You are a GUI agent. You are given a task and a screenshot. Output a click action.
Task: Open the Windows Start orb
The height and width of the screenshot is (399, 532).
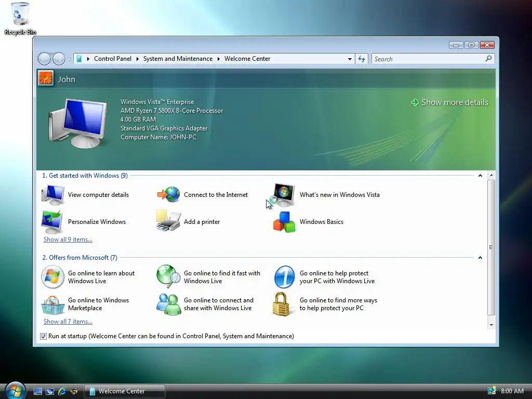click(16, 390)
